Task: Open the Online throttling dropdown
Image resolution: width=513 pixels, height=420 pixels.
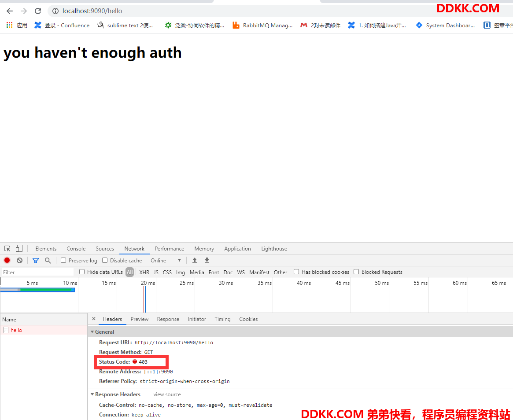Action: tap(166, 260)
